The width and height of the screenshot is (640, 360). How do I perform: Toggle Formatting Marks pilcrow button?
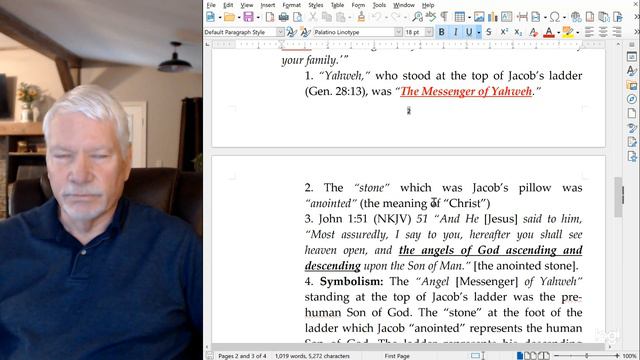click(x=444, y=17)
